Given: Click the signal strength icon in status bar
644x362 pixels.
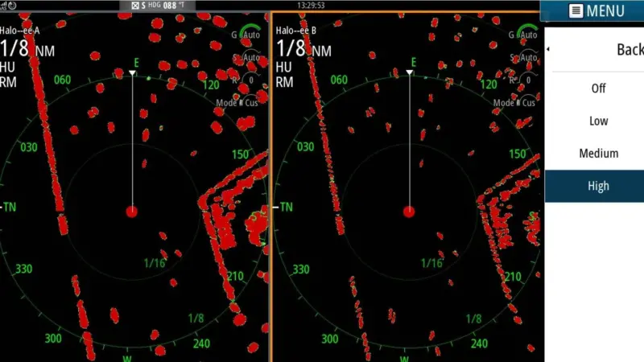Looking at the screenshot, I should [x=3, y=6].
